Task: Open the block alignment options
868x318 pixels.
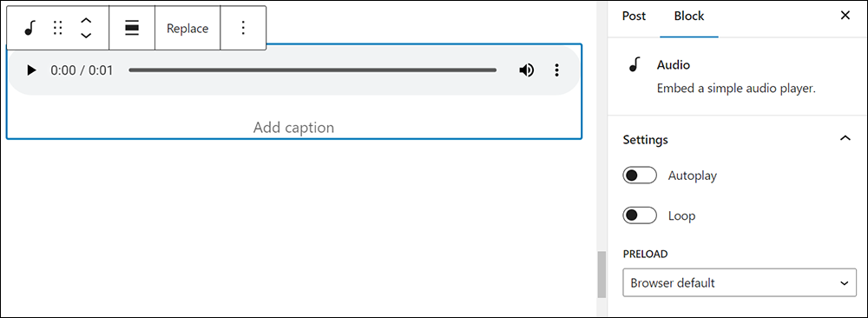Action: point(132,29)
